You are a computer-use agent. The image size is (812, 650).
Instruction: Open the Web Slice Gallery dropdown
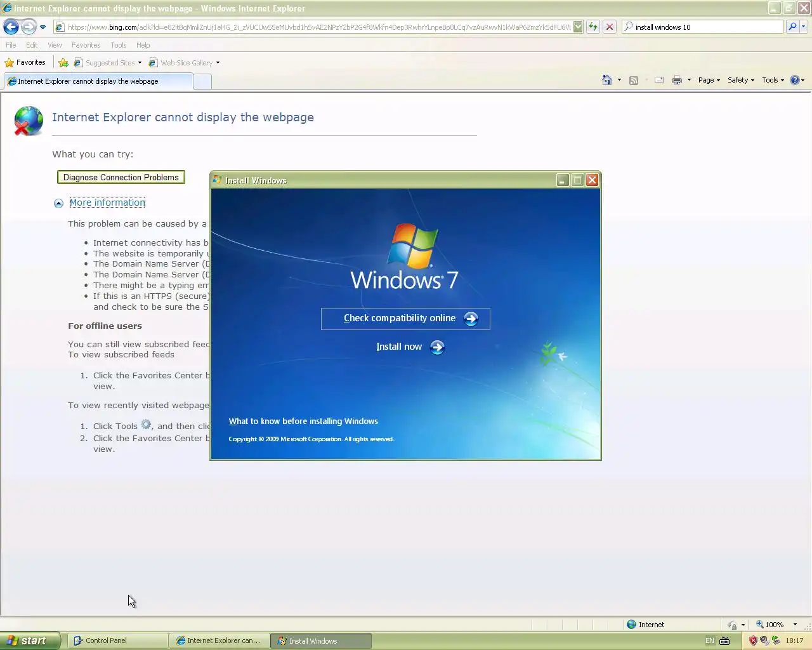184,62
